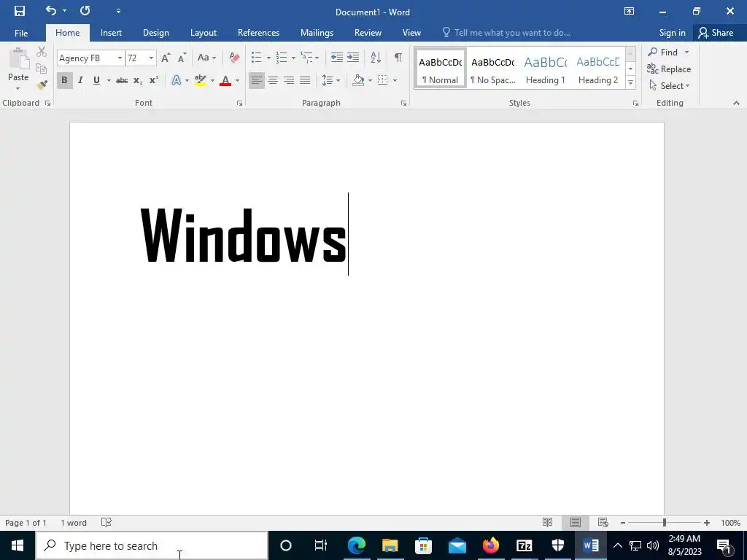The height and width of the screenshot is (560, 747).
Task: Open the font name dropdown
Action: (x=120, y=58)
